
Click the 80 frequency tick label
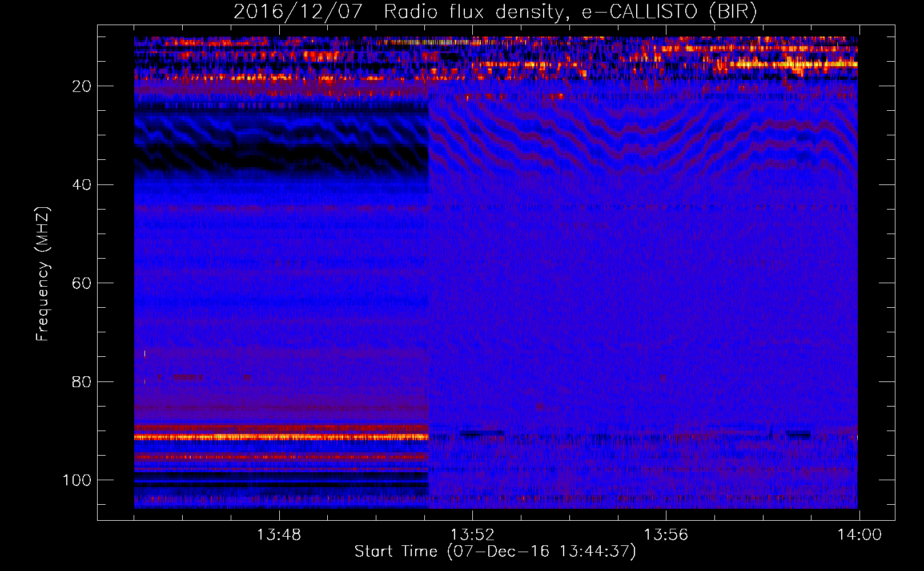click(82, 381)
